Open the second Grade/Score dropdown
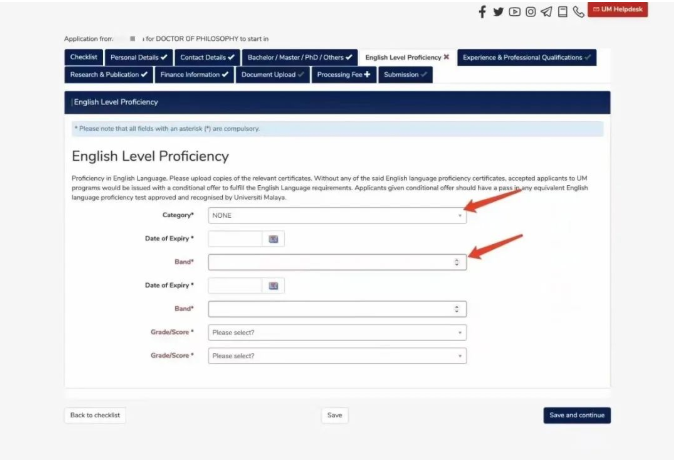Viewport: 674px width, 460px height. (x=337, y=356)
